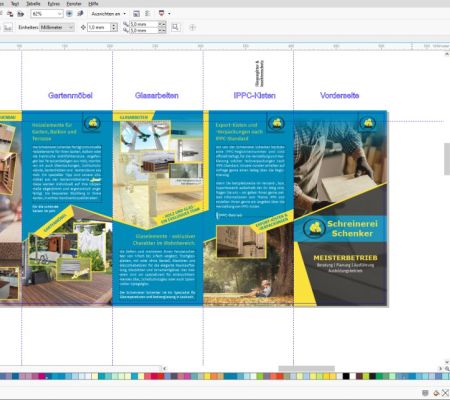Click the navigator zoom icon at scrollbar corner
450x400 pixels.
pyautogui.click(x=447, y=368)
